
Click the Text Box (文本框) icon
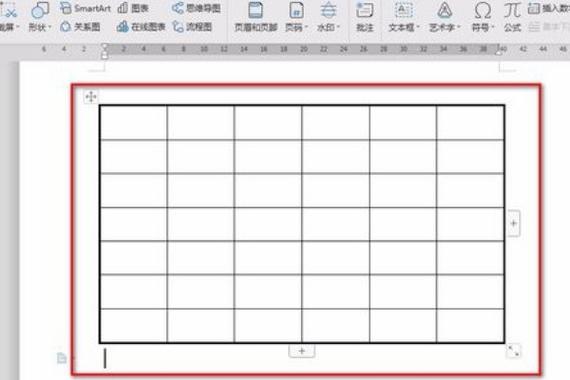[403, 10]
